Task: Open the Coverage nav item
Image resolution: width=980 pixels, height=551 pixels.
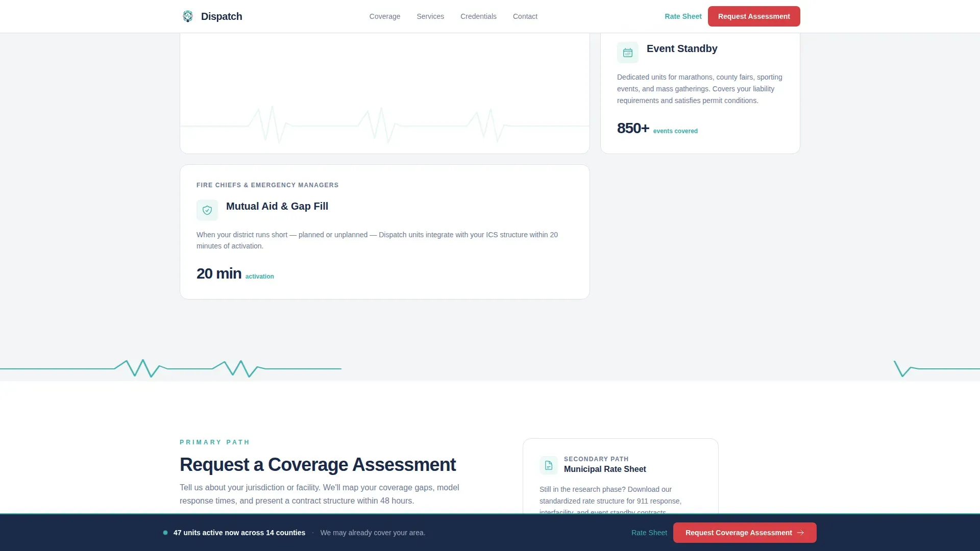Action: 385,16
